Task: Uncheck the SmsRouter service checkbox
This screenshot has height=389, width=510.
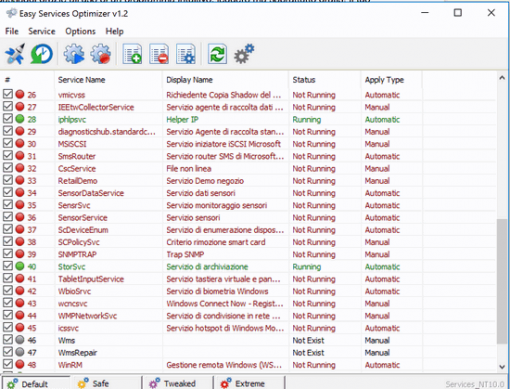Action: click(x=8, y=155)
